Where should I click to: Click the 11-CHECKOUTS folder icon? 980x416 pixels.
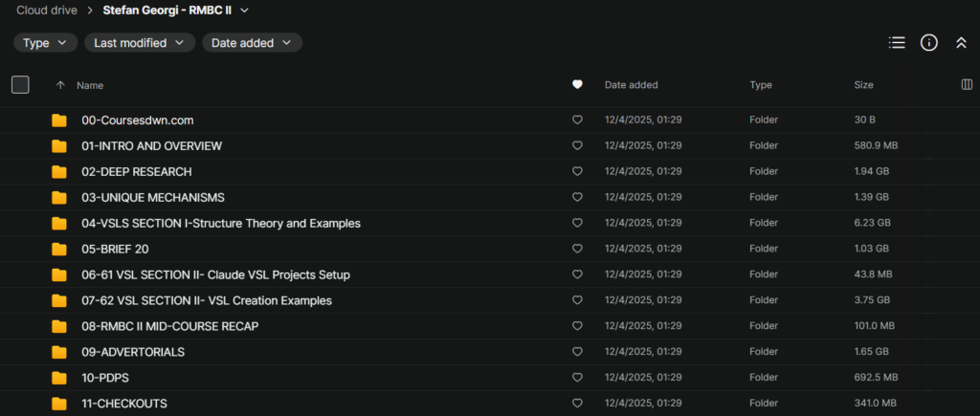tap(59, 404)
